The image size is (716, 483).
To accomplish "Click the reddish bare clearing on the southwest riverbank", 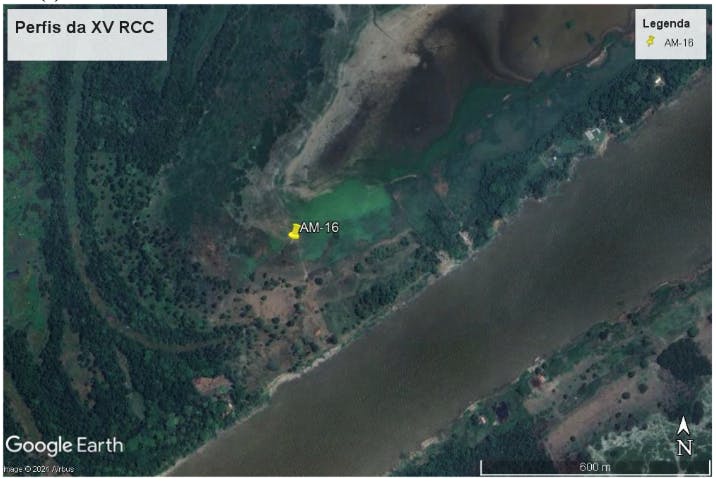I will click(x=211, y=385).
